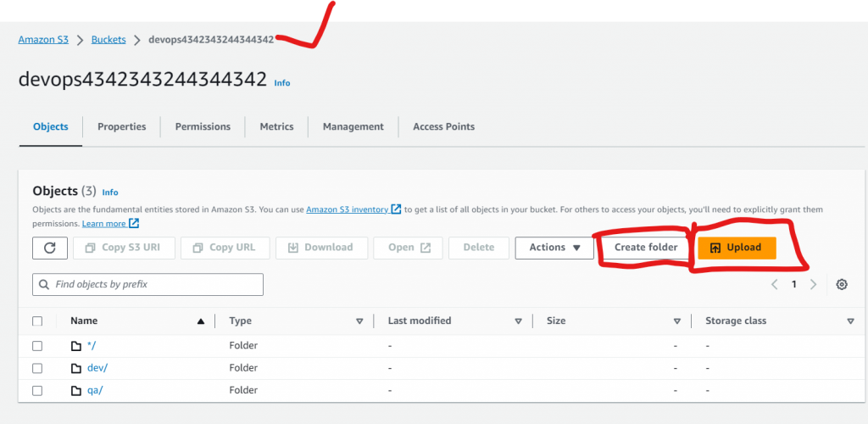Click the refresh objects icon button
Viewport: 868px width, 424px height.
(49, 248)
